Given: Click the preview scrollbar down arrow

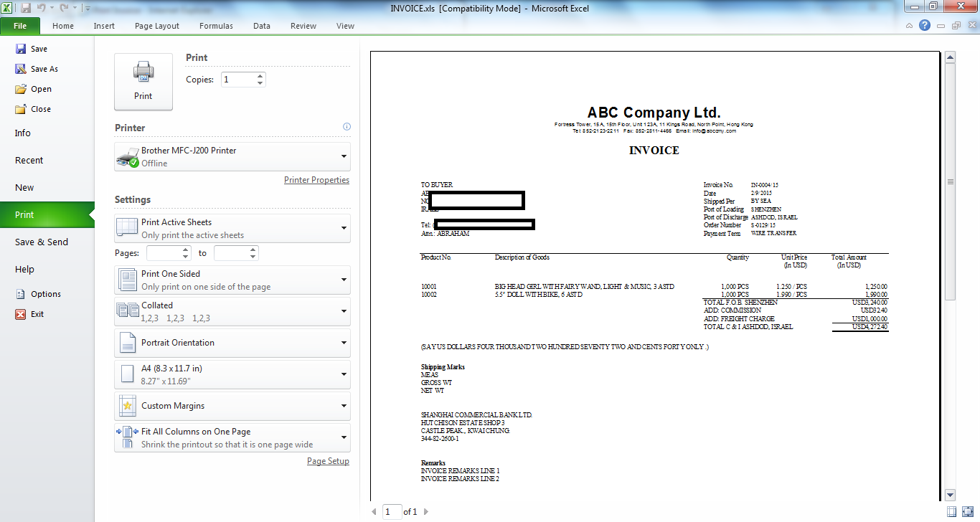Looking at the screenshot, I should [x=951, y=495].
